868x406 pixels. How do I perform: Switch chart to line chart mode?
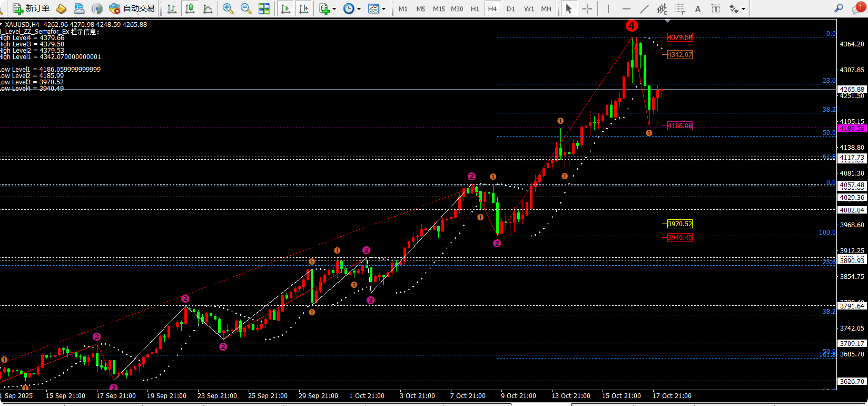click(208, 8)
